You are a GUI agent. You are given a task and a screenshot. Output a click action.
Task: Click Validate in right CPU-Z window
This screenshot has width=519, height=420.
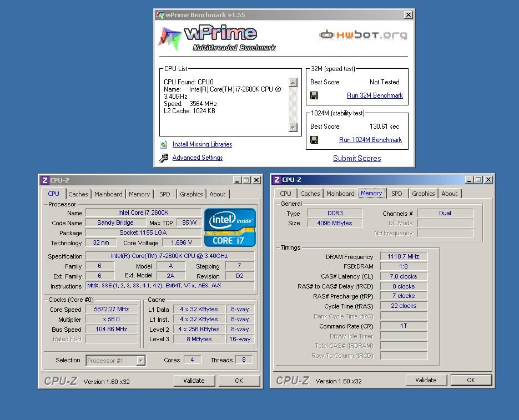(426, 380)
